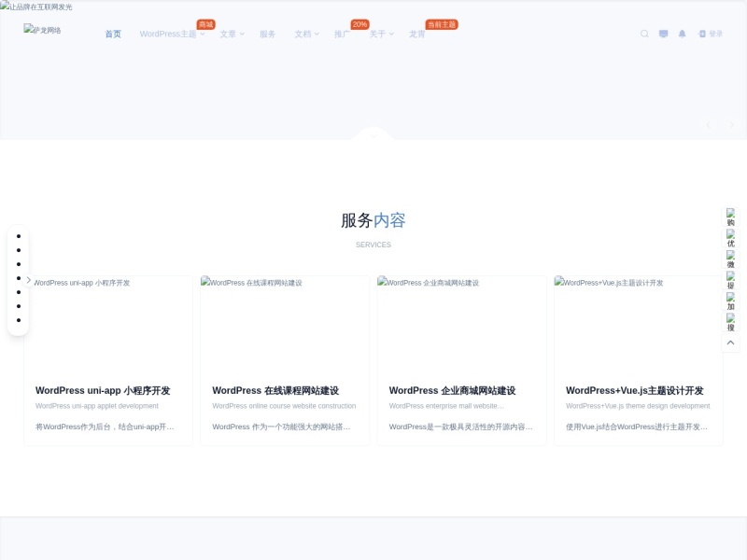Click the description starting 使用Vue.js结合WordPress
Screen dimensions: 747x560
pyautogui.click(x=637, y=427)
